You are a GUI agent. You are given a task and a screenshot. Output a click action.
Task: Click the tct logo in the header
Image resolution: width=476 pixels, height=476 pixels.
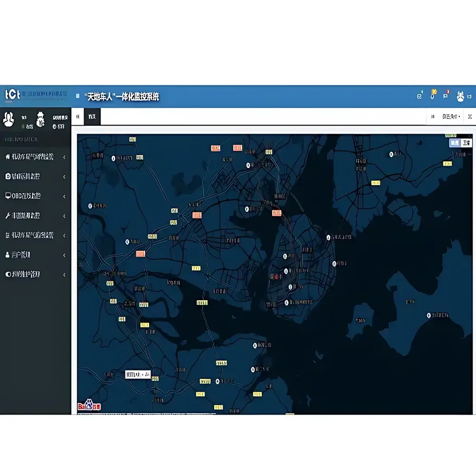12,95
